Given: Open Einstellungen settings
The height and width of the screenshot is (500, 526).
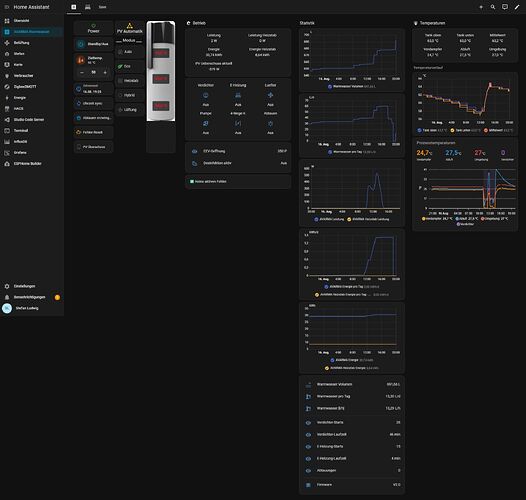Looking at the screenshot, I should click(x=32, y=286).
